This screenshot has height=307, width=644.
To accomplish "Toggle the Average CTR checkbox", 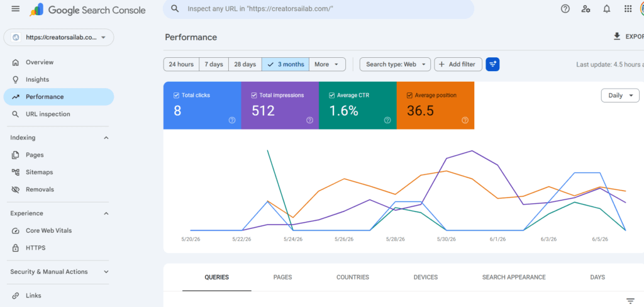I will point(332,96).
